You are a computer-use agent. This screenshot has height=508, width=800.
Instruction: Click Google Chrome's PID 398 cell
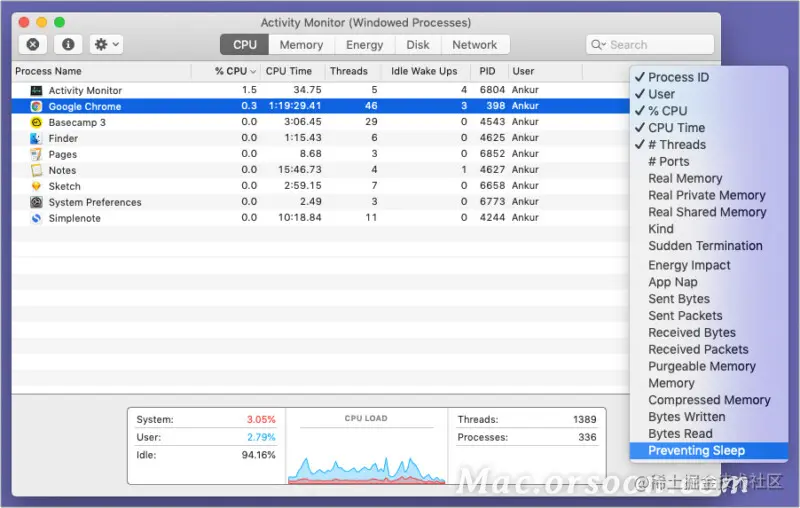(495, 106)
